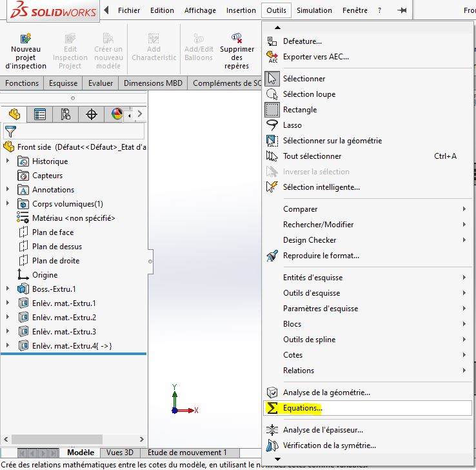
Task: Click Supprimer des repères tool
Action: (x=237, y=51)
